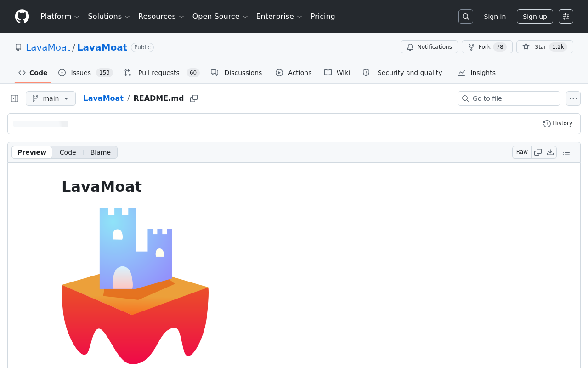Switch to Code view
This screenshot has height=368, width=588.
coord(68,152)
